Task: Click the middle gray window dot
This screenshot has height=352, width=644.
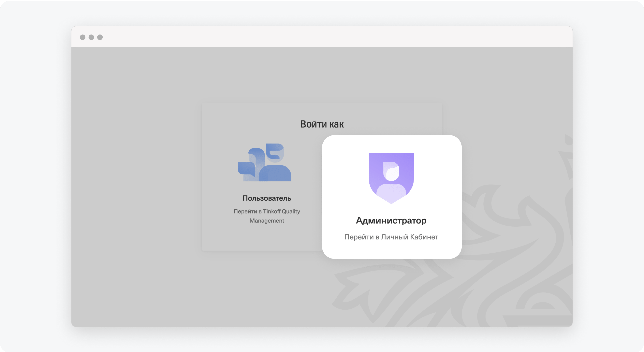Action: point(91,37)
